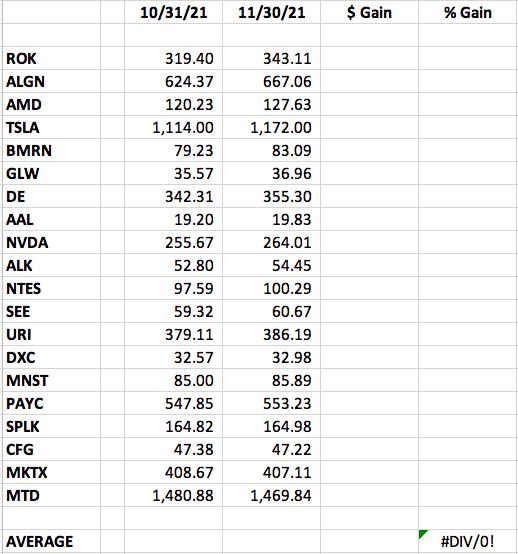Image resolution: width=518 pixels, height=554 pixels.
Task: Select the CFG ticker cell
Action: 52,449
